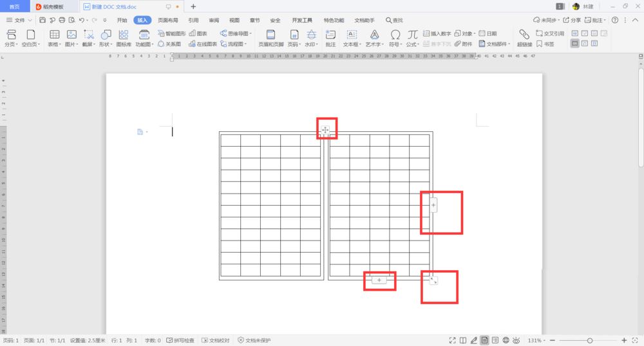Image resolution: width=644 pixels, height=346 pixels.
Task: Expand the 文件 menu dropdown arrow
Action: (x=30, y=20)
